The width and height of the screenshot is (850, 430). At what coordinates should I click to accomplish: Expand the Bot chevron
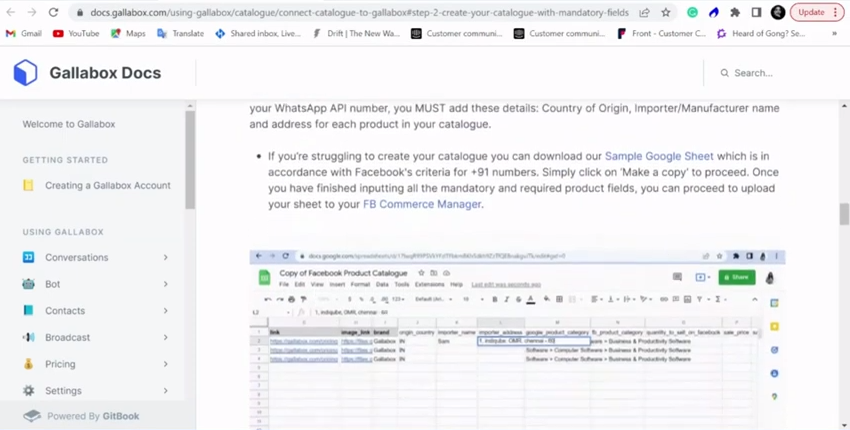[165, 284]
